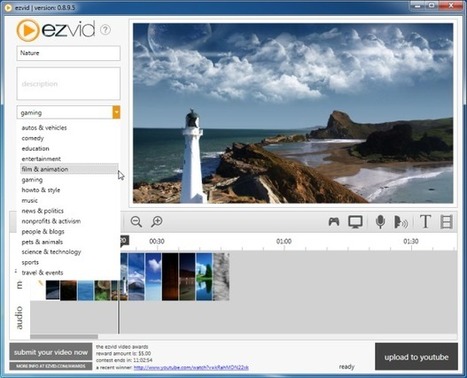
Task: Zoom in the timeline with the plus magnifier
Action: tap(157, 222)
